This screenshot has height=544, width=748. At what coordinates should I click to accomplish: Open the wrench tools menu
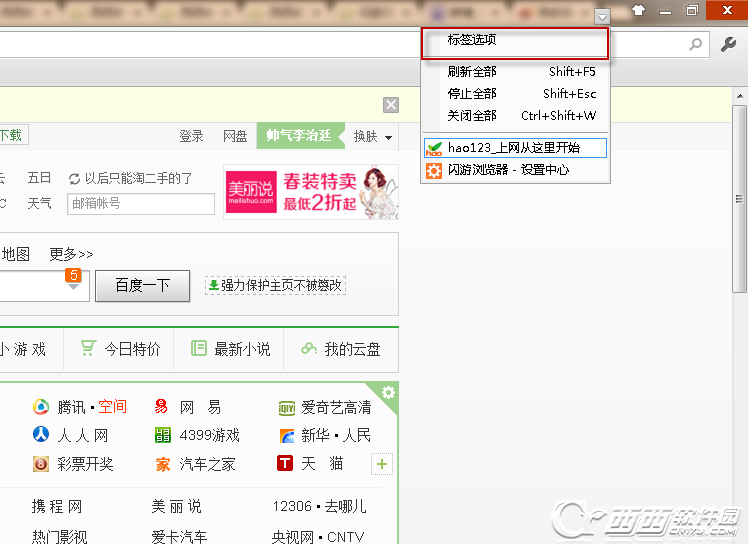[x=728, y=44]
